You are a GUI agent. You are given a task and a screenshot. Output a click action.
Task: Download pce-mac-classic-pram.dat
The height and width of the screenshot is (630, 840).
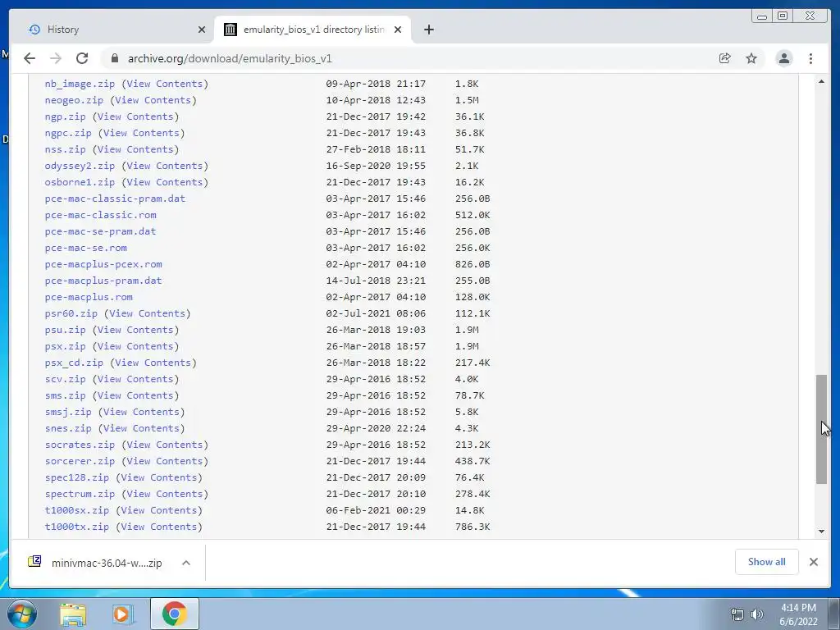point(115,199)
